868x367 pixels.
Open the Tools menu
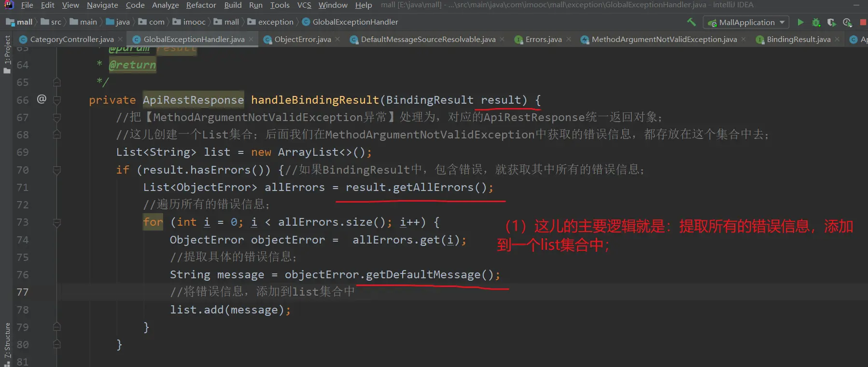point(280,5)
